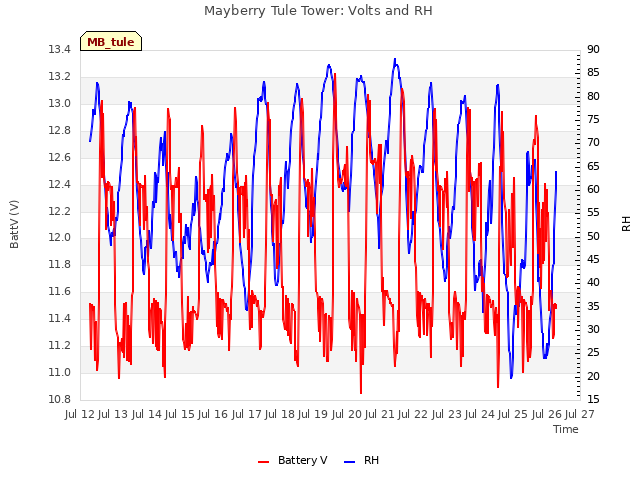
Task: Click the Jul 14 date label
Action: click(147, 415)
